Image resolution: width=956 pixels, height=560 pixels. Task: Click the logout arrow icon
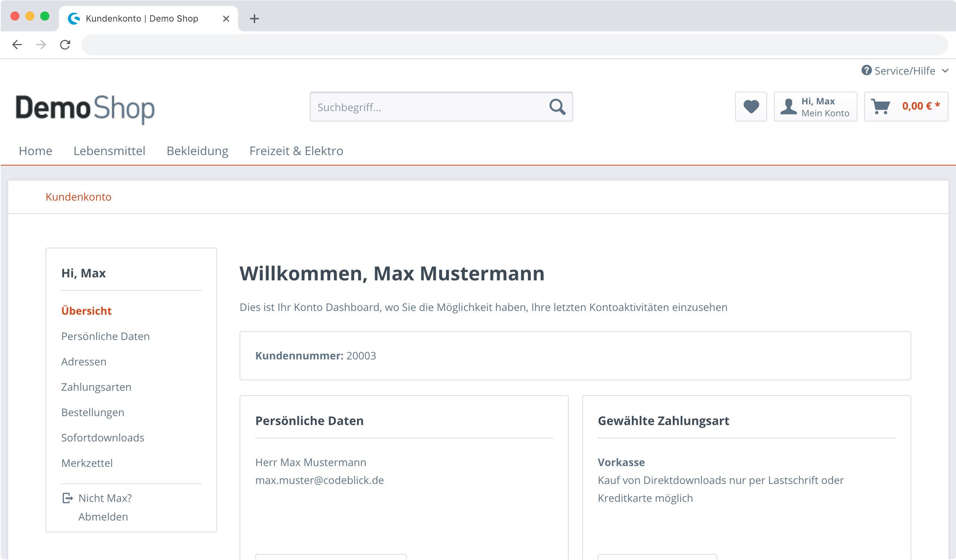(x=68, y=498)
